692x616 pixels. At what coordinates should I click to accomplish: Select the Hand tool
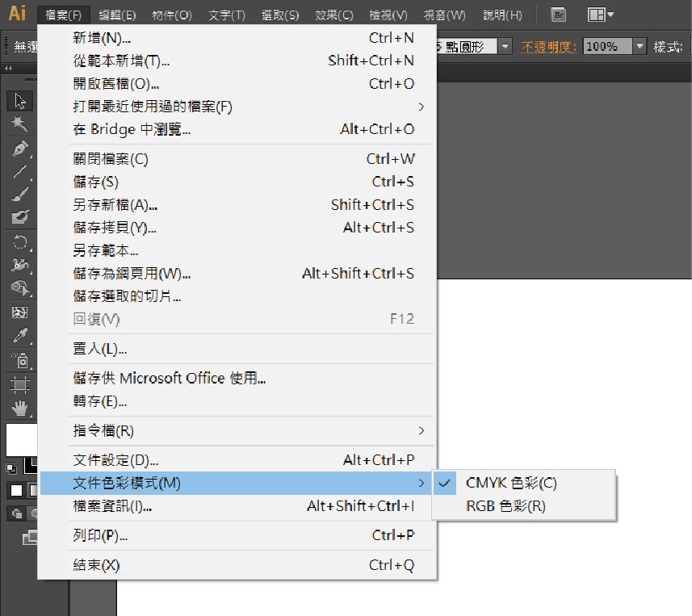point(20,408)
